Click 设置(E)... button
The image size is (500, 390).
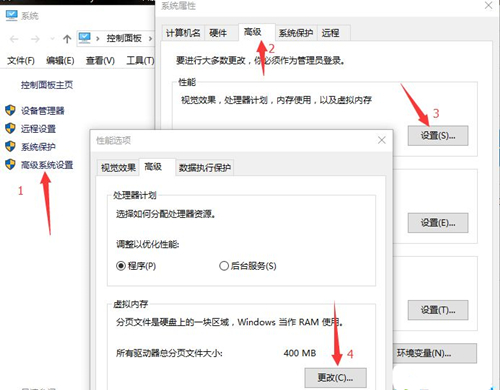click(x=438, y=223)
